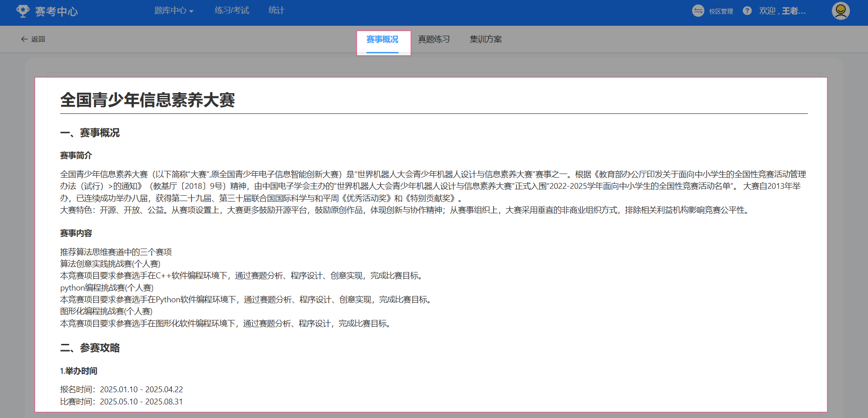Click the 欢迎, 王老... username text
Viewport: 868px width, 418px height.
click(782, 11)
